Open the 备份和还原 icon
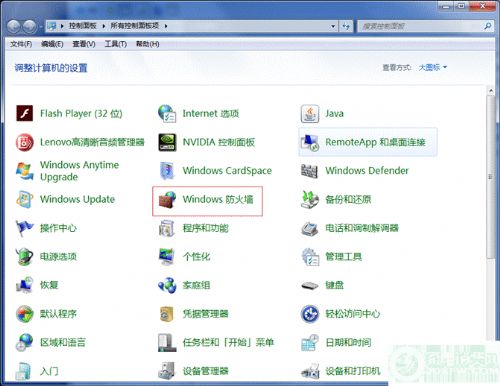 click(310, 199)
